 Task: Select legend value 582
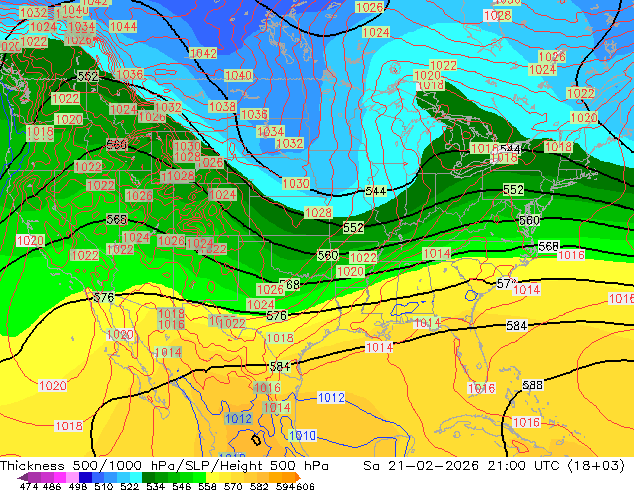pyautogui.click(x=259, y=486)
